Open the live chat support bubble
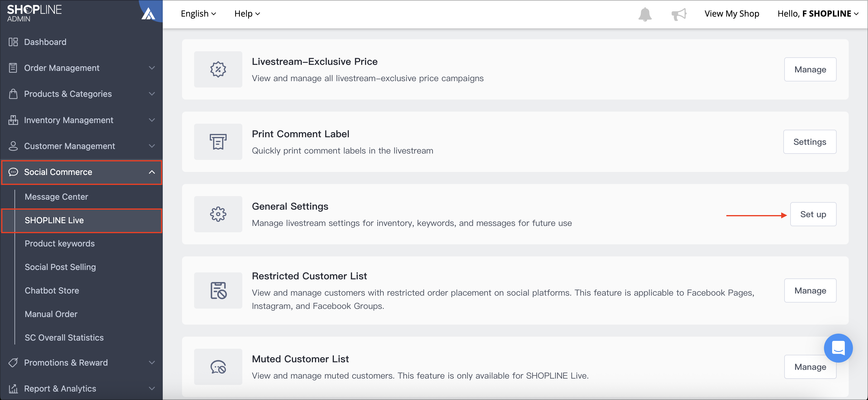 click(838, 348)
